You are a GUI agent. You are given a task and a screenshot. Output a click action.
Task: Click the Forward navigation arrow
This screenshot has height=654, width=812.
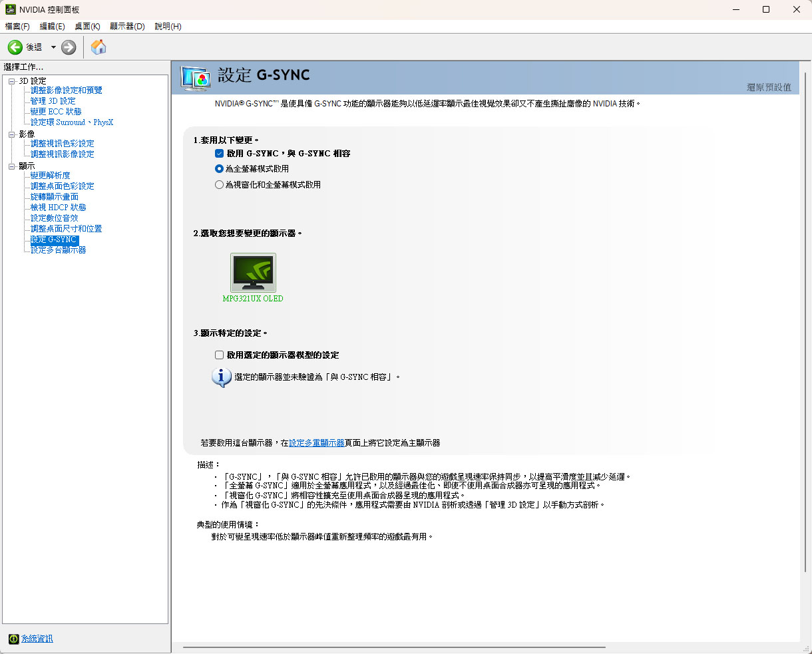pos(67,47)
